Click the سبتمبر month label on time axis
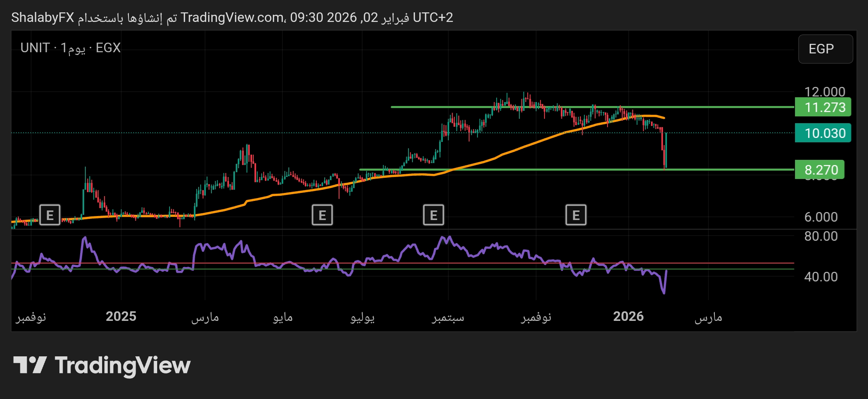 (448, 317)
